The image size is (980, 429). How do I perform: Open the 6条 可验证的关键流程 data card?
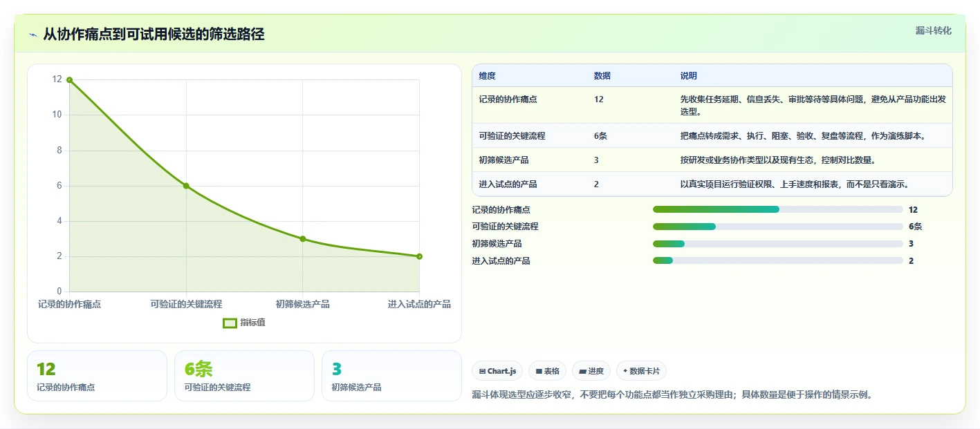tap(244, 376)
